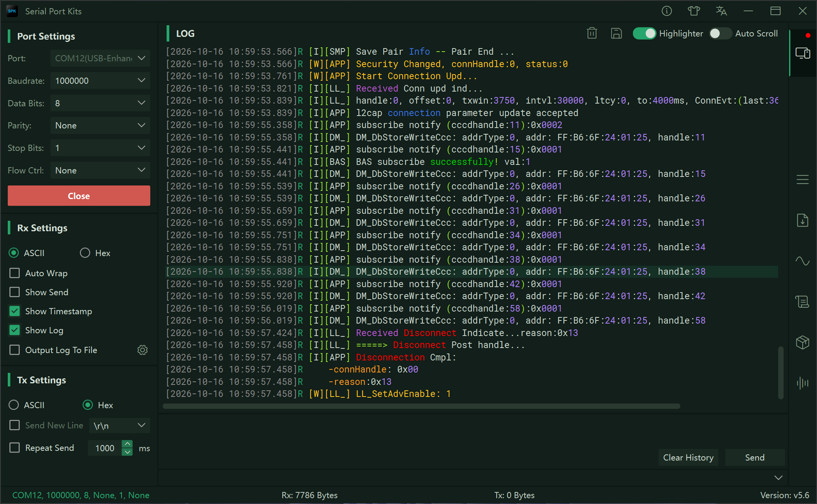The height and width of the screenshot is (504, 817).
Task: Enable the Repeat Send checkbox
Action: [x=14, y=448]
